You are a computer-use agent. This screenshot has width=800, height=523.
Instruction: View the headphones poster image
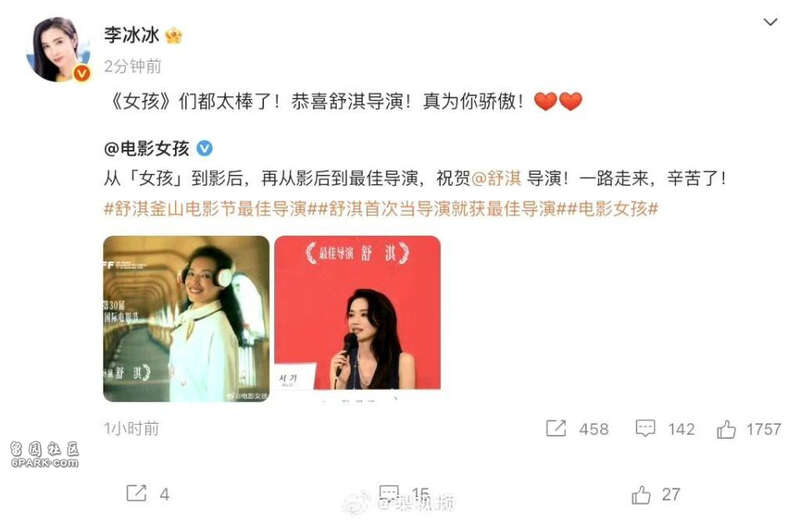coord(186,319)
